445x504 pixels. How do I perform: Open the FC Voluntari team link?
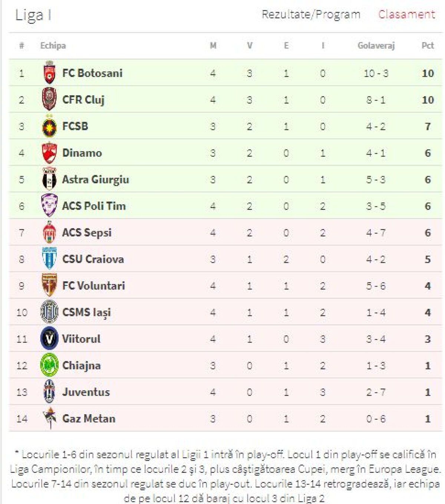[x=93, y=286]
